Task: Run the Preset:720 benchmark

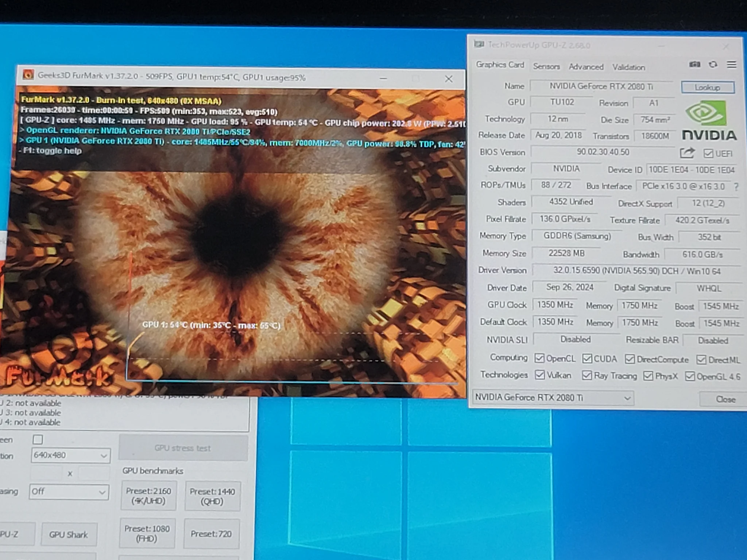Action: pyautogui.click(x=211, y=534)
